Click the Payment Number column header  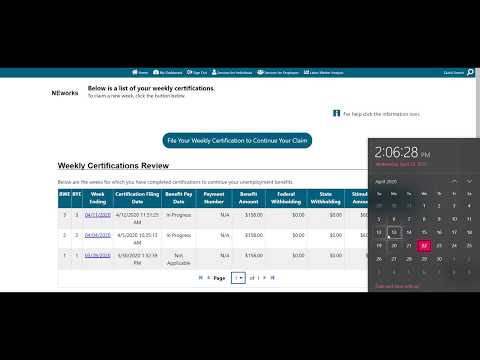tap(214, 198)
